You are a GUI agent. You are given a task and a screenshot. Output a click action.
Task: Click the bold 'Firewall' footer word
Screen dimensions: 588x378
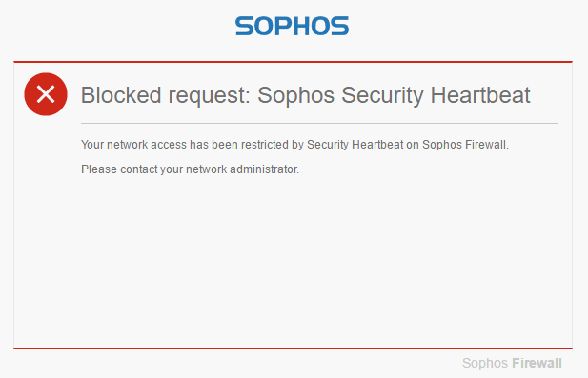point(537,363)
